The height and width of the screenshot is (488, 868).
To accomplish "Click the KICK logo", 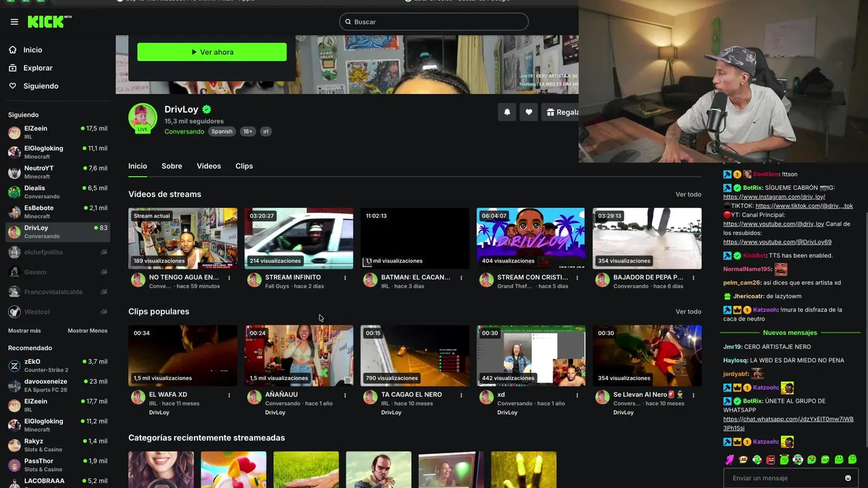I will coord(49,22).
